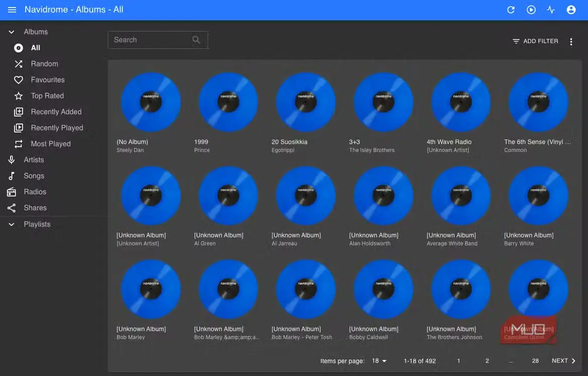This screenshot has height=376, width=588.
Task: Open the 3+3 Isley Brothers album cover
Action: coord(383,102)
